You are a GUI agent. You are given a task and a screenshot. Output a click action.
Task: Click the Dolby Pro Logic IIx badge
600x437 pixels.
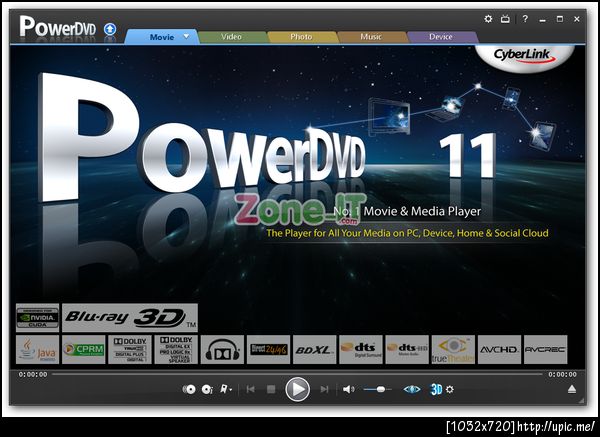click(176, 349)
